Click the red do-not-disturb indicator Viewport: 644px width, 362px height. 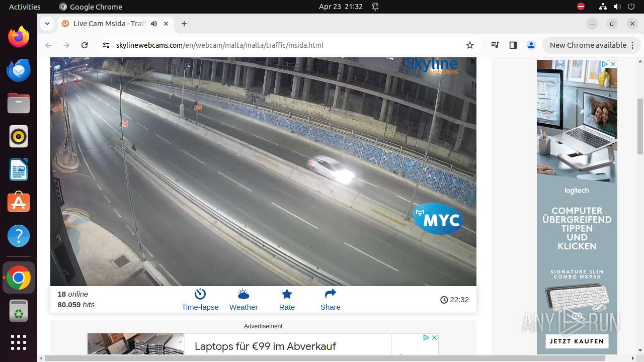click(x=581, y=7)
